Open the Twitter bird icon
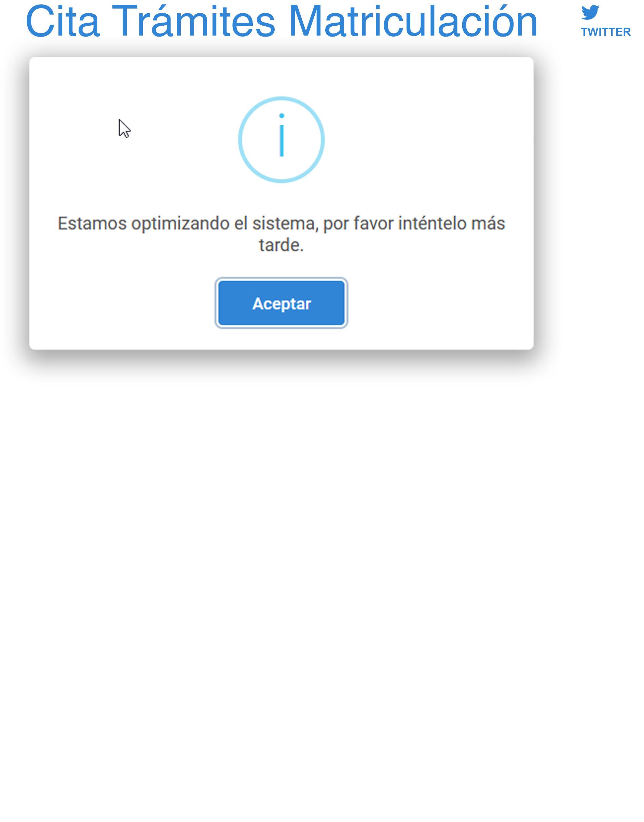The width and height of the screenshot is (644, 822). (590, 12)
